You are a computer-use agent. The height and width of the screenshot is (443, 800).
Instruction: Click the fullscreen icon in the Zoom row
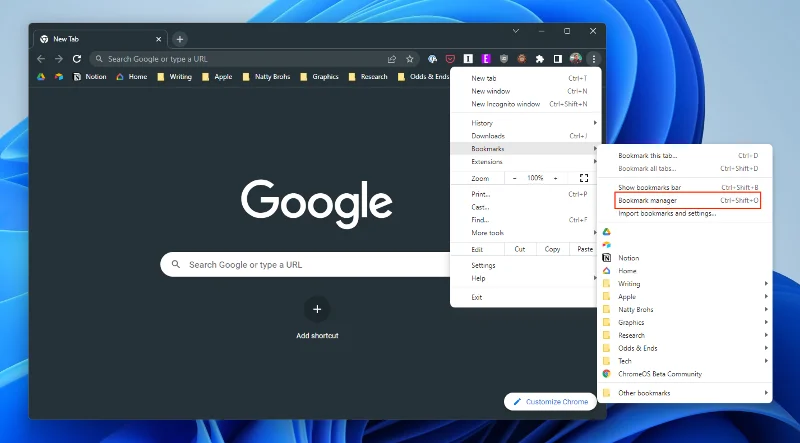click(584, 178)
